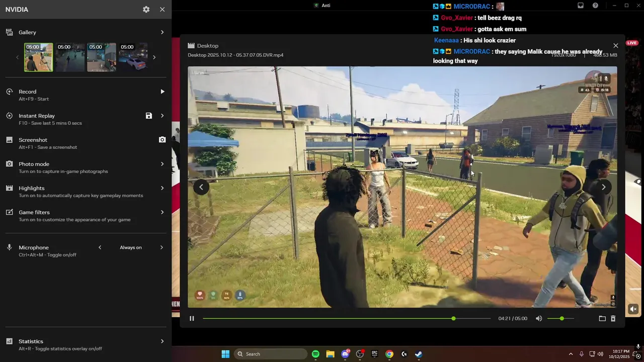Image resolution: width=644 pixels, height=362 pixels.
Task: Click the video playback progress bar
Action: [346, 318]
